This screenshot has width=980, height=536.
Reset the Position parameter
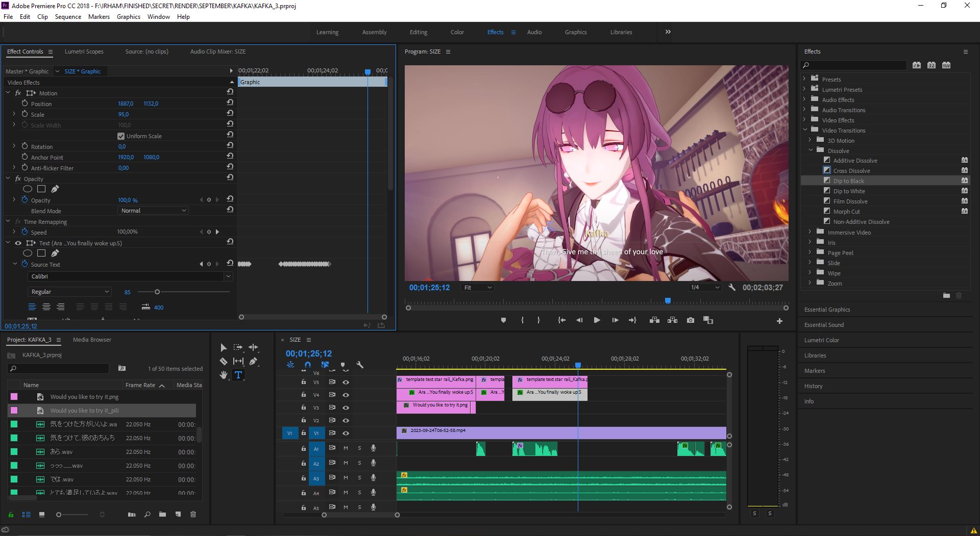[x=230, y=103]
